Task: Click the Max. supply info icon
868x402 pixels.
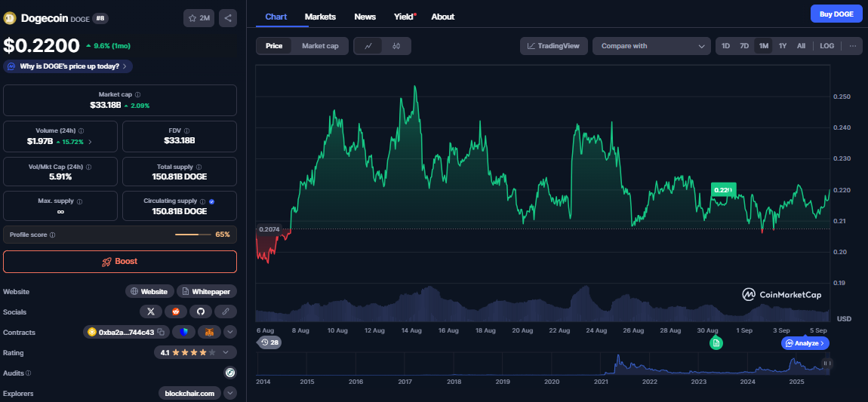Action: pos(79,201)
